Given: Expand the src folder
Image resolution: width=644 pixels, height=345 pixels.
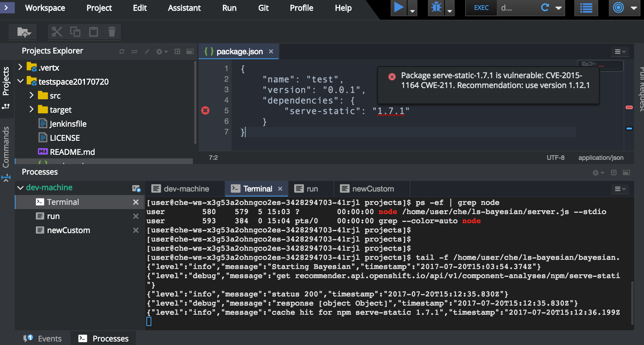Looking at the screenshot, I should coord(31,95).
